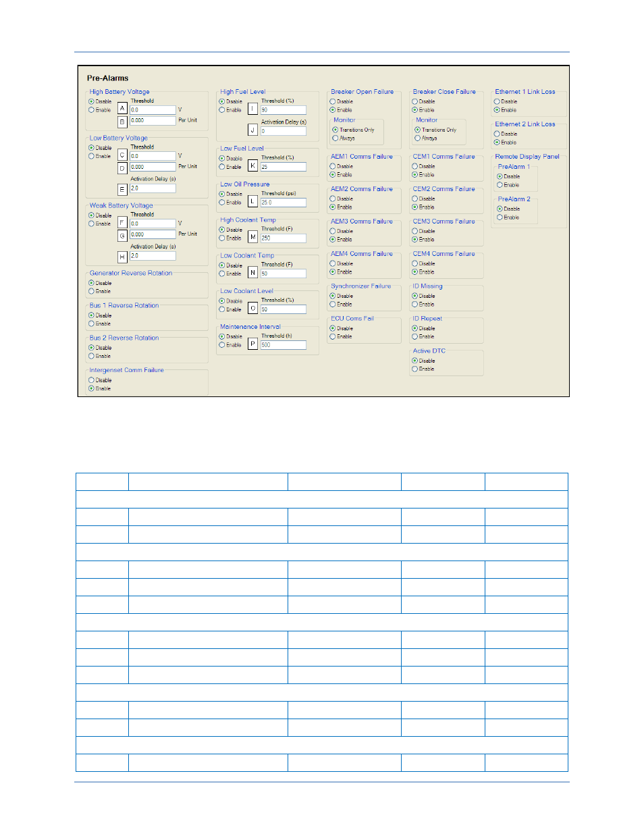Click the Low Coolant Temp Threshold (F) field
644x834 pixels.
point(284,273)
